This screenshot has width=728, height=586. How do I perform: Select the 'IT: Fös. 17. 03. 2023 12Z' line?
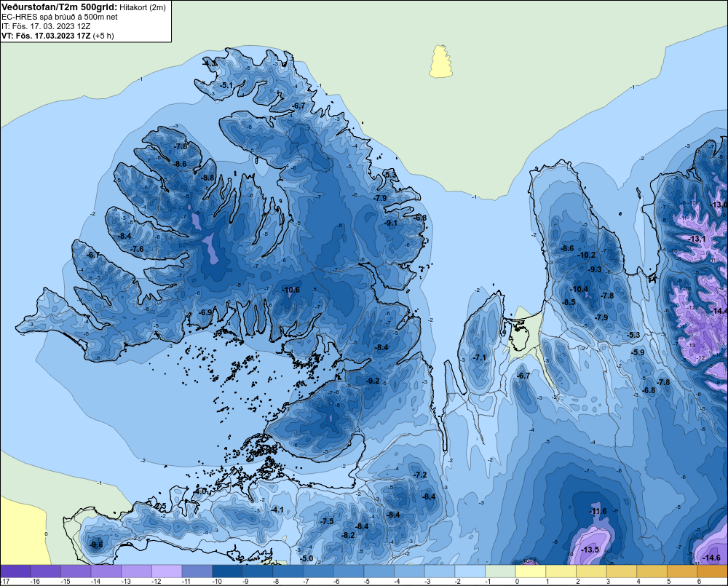click(45, 26)
